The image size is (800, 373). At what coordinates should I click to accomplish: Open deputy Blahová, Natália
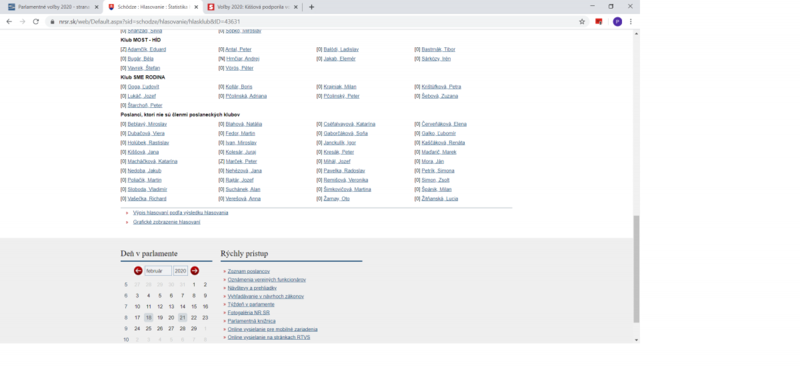[x=243, y=124]
